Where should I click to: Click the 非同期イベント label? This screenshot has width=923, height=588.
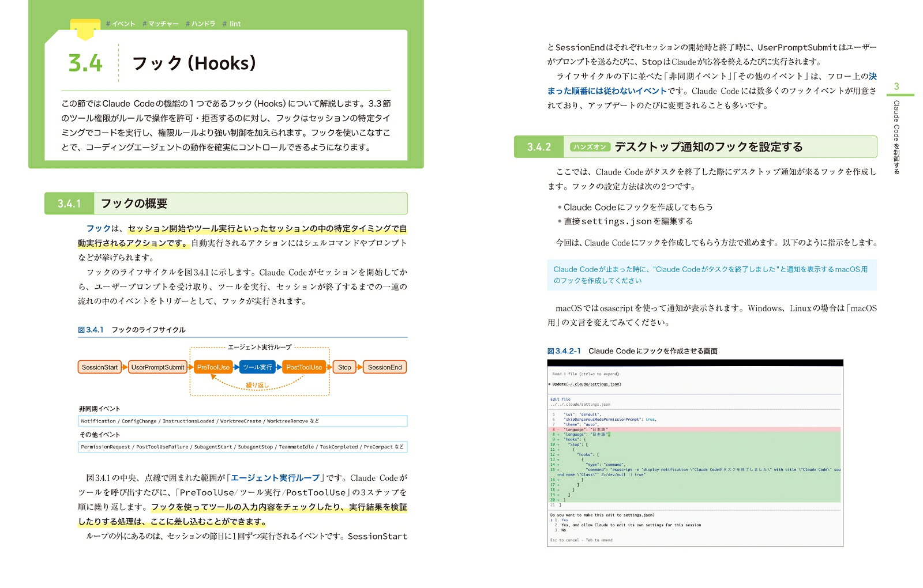click(99, 409)
